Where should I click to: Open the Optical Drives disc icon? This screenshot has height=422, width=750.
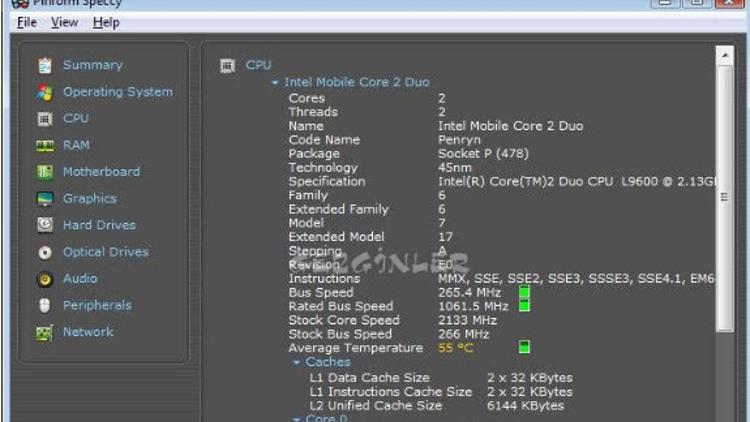(45, 252)
